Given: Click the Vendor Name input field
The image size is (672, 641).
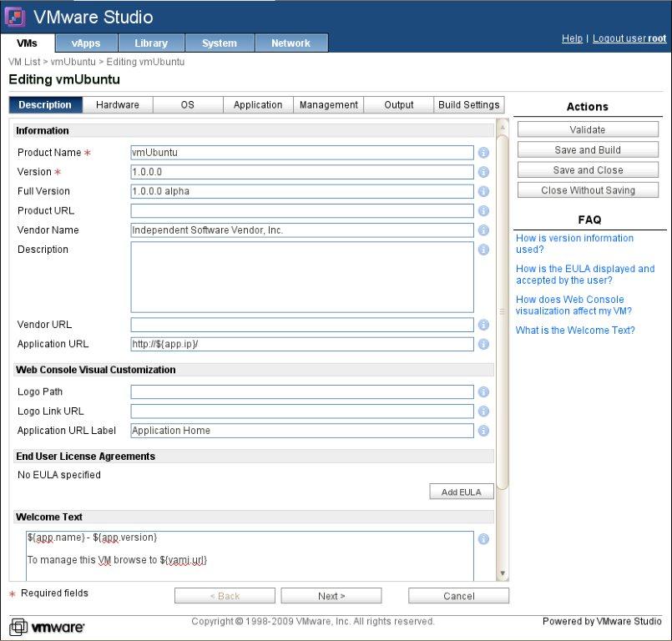Looking at the screenshot, I should pyautogui.click(x=302, y=230).
